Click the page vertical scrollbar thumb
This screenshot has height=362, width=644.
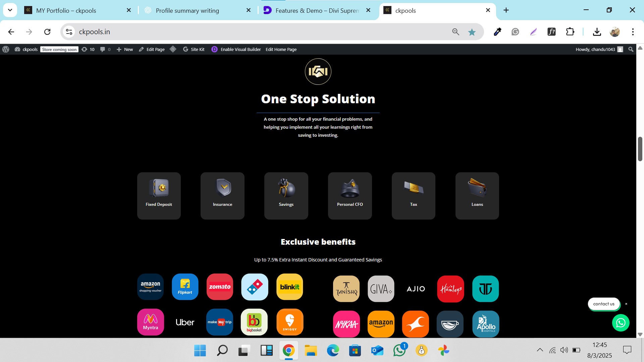(x=640, y=149)
